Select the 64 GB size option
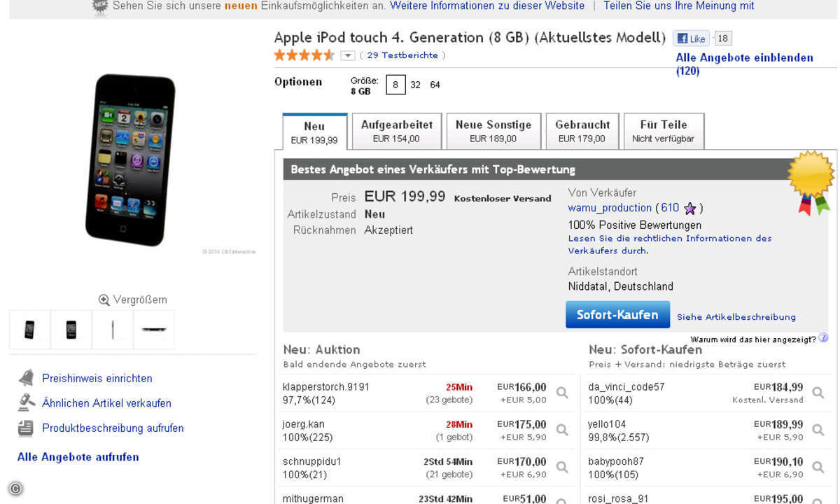The image size is (840, 504). 435,85
